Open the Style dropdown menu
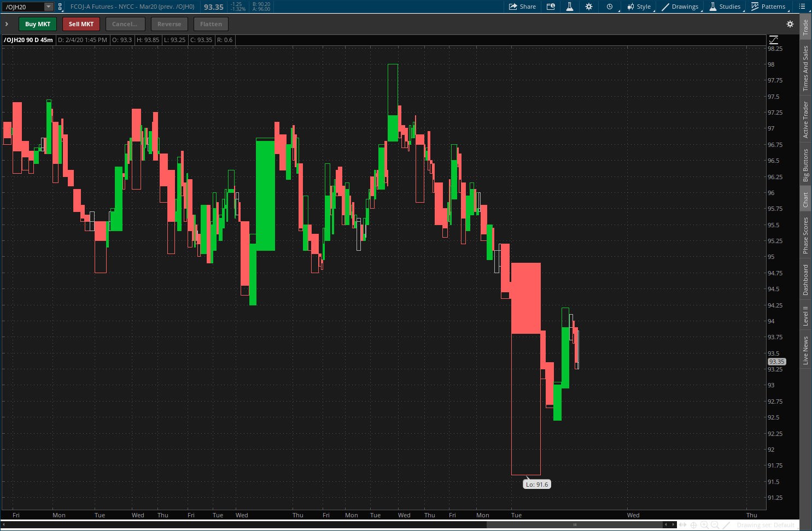This screenshot has width=812, height=531. pyautogui.click(x=639, y=7)
